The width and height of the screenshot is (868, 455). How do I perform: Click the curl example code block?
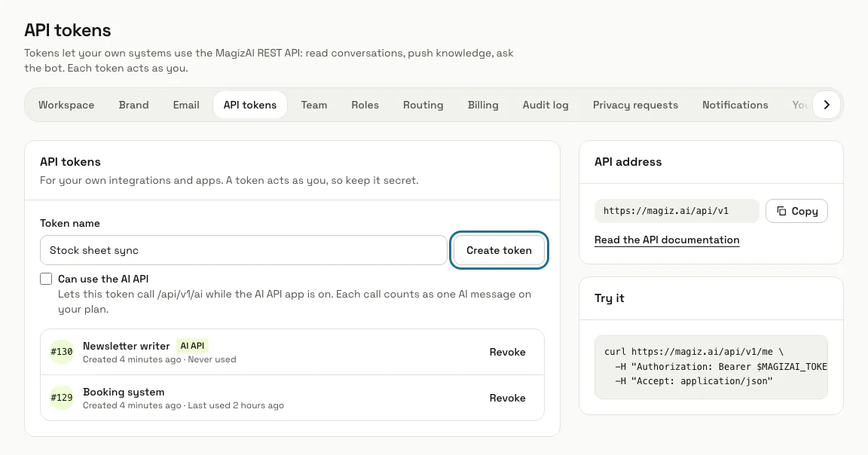(711, 367)
